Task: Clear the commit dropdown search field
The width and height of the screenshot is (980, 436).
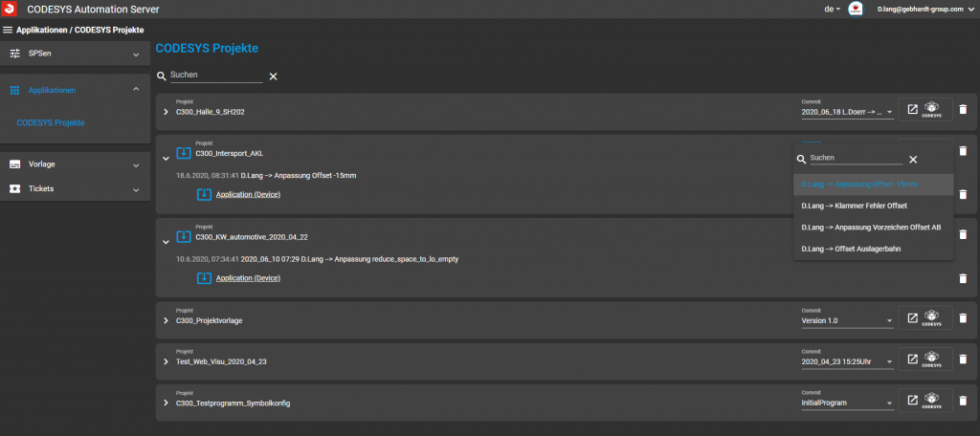Action: tap(913, 160)
